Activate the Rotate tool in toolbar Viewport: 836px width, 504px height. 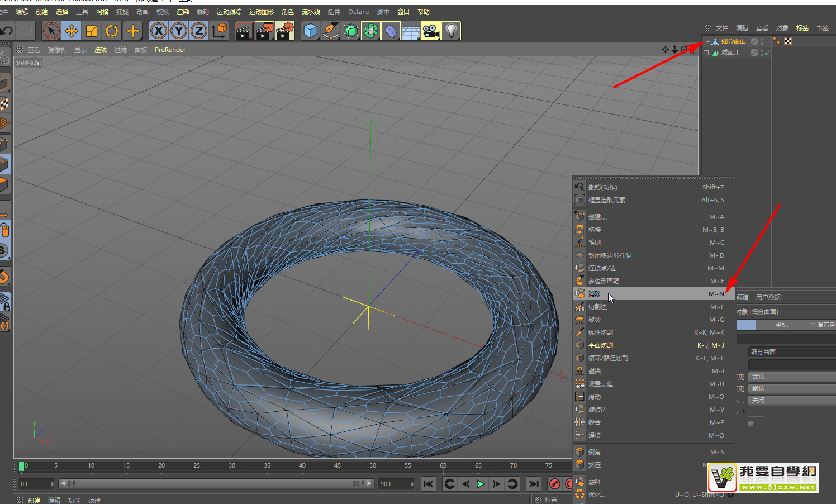pos(112,31)
